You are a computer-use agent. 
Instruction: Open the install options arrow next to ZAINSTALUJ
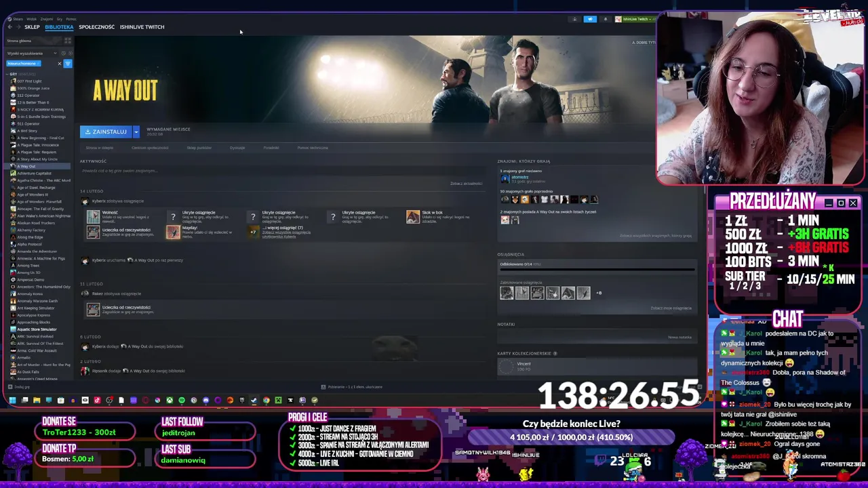(x=136, y=131)
